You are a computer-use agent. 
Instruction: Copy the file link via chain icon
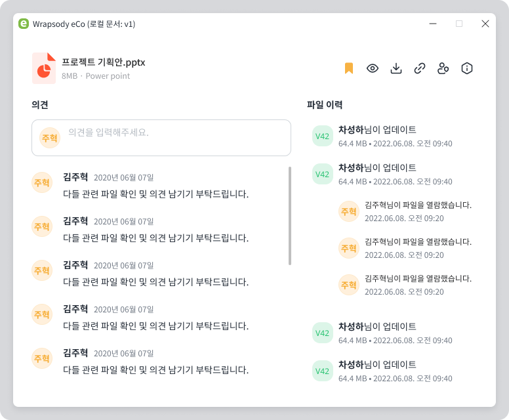pos(420,68)
